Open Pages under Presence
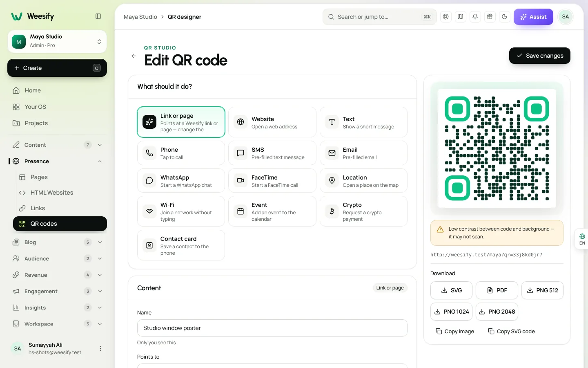 point(60,177)
